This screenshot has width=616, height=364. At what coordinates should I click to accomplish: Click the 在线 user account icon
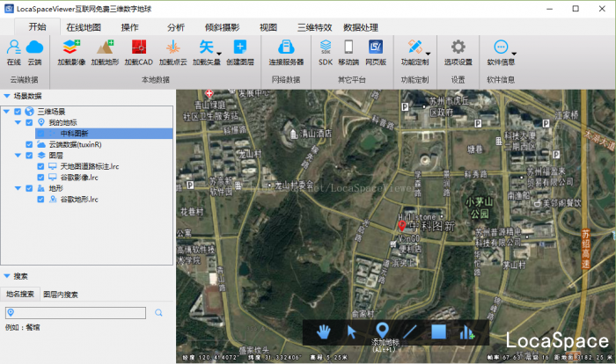[14, 47]
